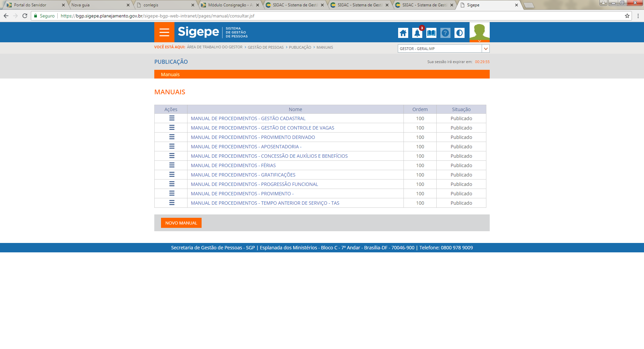Open actions menu for Gratificações manual

[172, 174]
